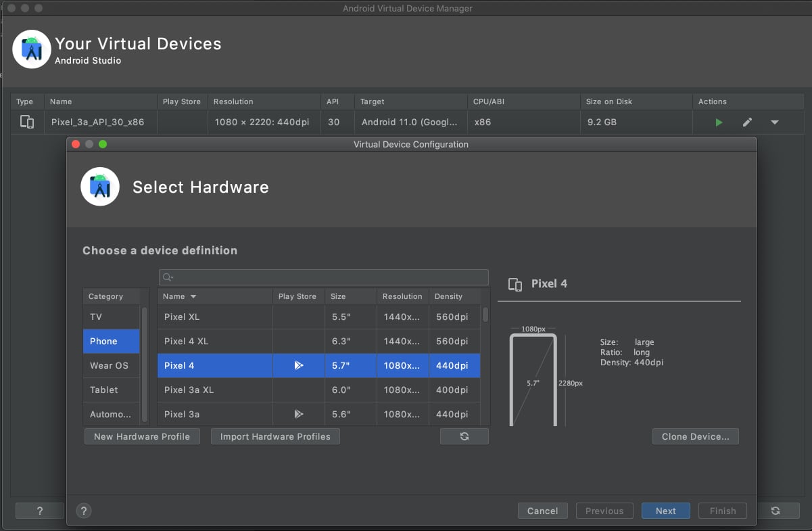Click the Resolution column header in hardware table
This screenshot has height=531, width=812.
click(x=402, y=296)
